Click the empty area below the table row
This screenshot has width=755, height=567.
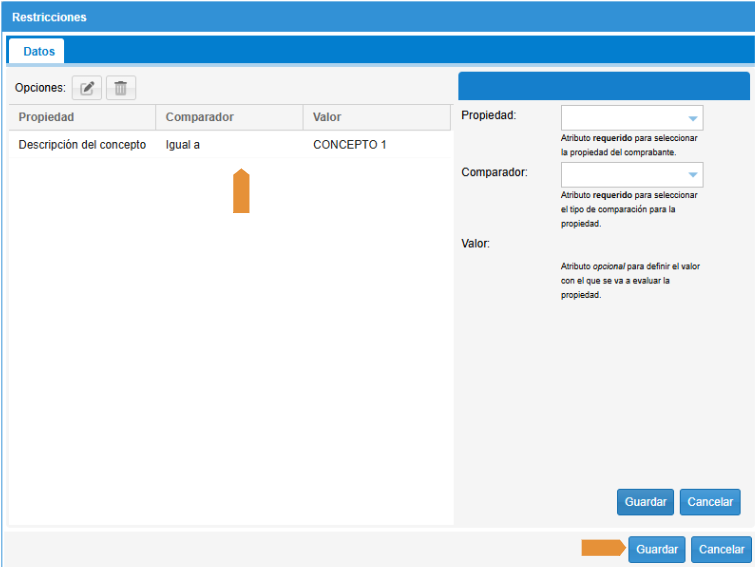tap(230, 350)
